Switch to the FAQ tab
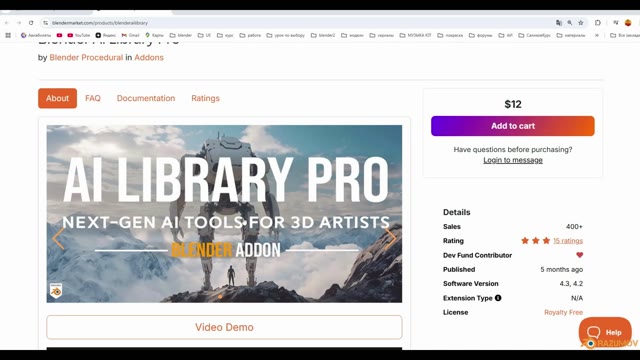The height and width of the screenshot is (360, 640). point(93,98)
